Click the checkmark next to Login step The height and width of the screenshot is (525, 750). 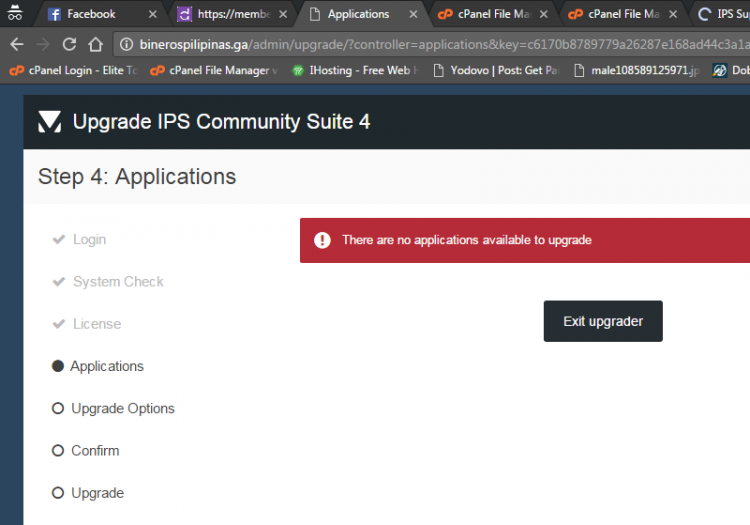click(58, 240)
